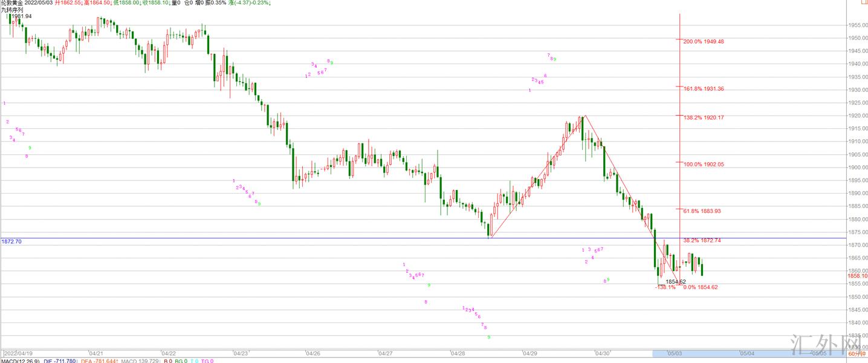Click the 2022/04/19 start date label
This screenshot has width=868, height=363.
[17, 353]
